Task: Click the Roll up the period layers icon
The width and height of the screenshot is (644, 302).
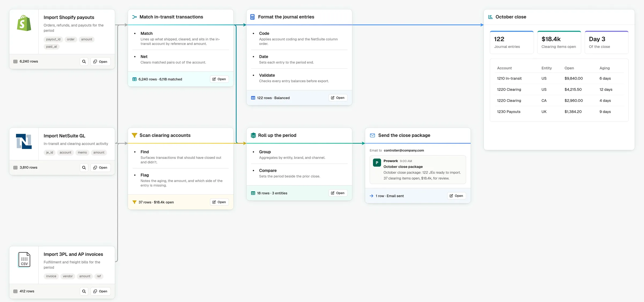Action: (253, 135)
